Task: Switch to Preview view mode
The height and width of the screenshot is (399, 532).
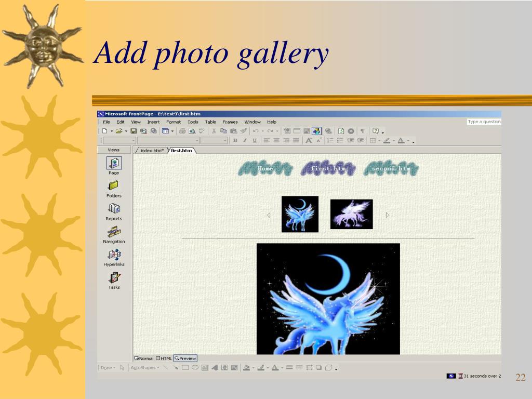Action: point(185,358)
